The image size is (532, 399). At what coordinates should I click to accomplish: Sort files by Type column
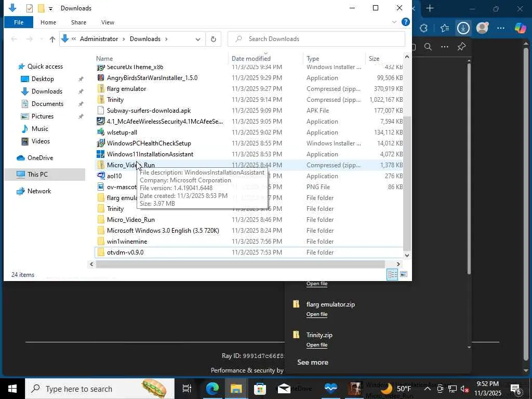(x=313, y=58)
